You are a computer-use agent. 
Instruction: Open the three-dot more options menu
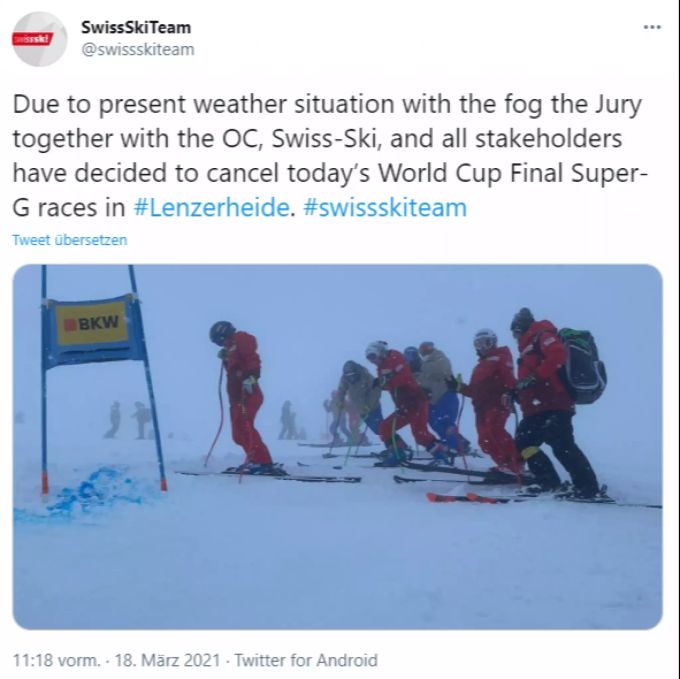coord(652,27)
